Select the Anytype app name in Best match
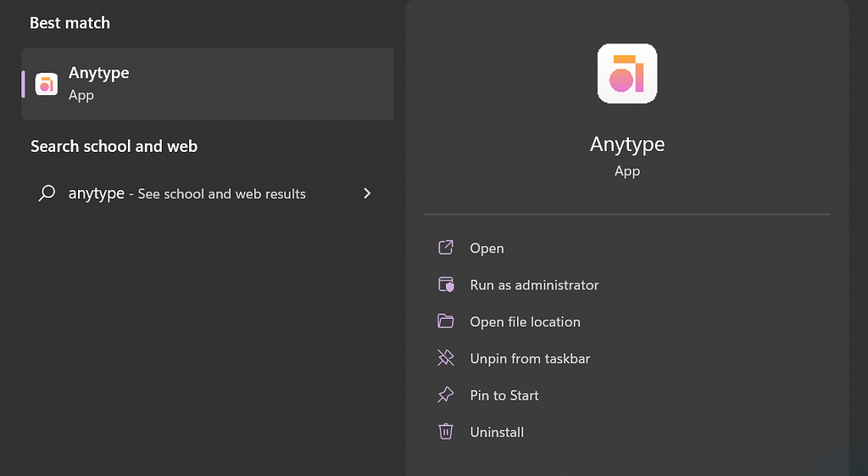Viewport: 868px width, 476px height. click(x=99, y=74)
